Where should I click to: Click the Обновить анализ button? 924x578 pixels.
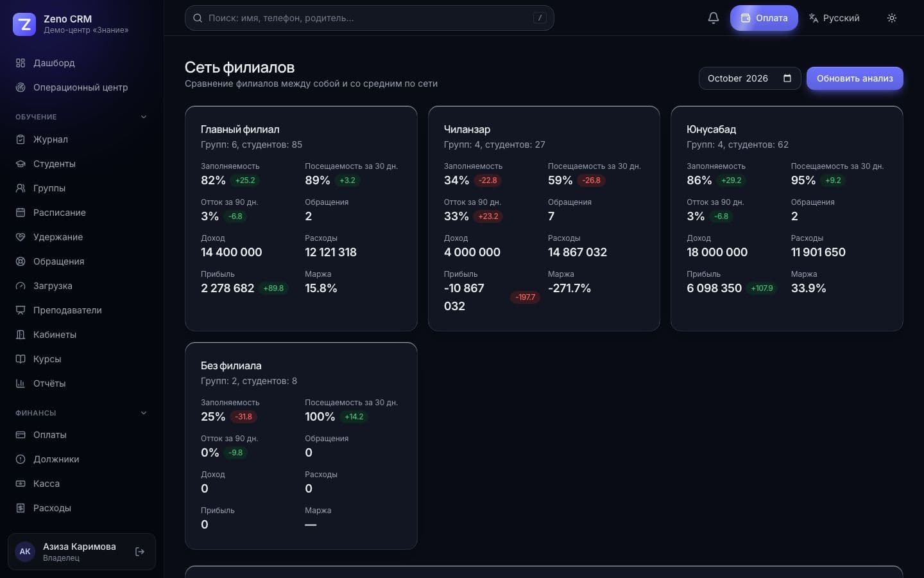point(855,78)
